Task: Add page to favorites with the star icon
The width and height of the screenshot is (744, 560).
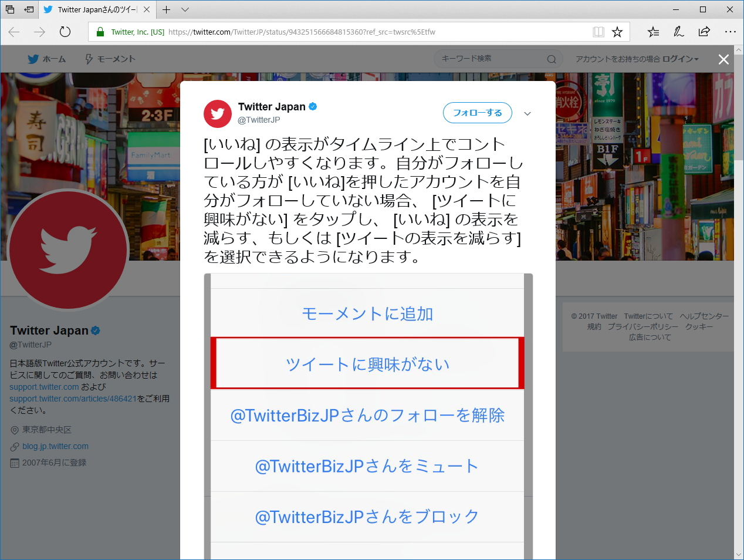Action: (617, 31)
